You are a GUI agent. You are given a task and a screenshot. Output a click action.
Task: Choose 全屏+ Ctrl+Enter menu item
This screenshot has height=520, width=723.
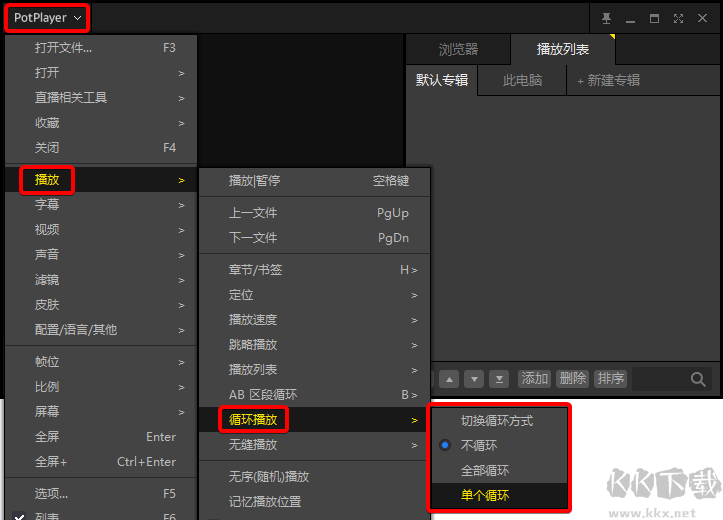pyautogui.click(x=101, y=461)
